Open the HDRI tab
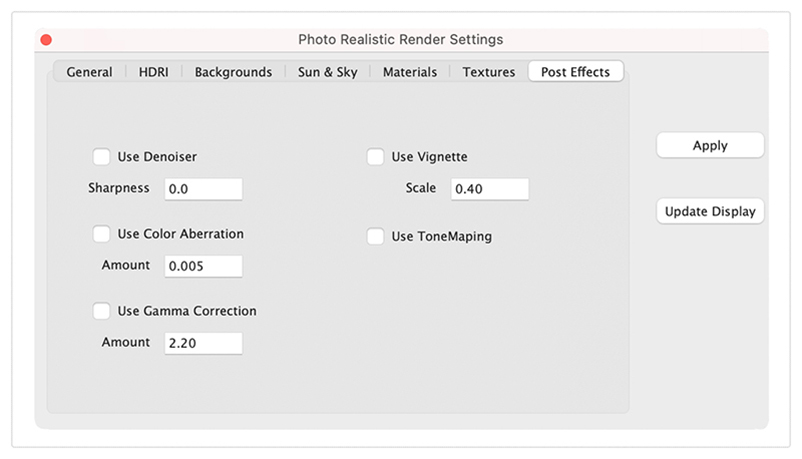Screen dimensions: 802x459 pos(153,72)
